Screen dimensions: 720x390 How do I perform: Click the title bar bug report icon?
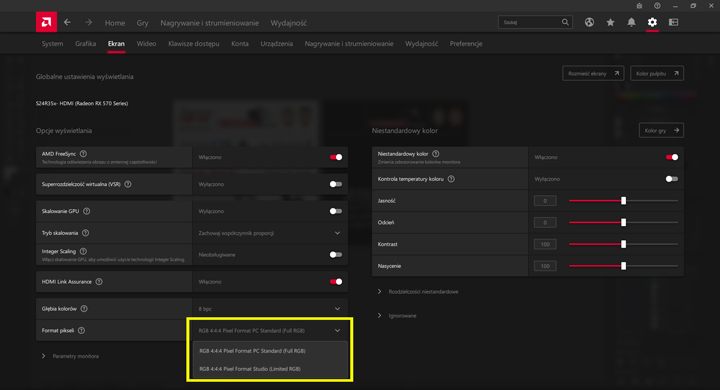click(x=639, y=6)
